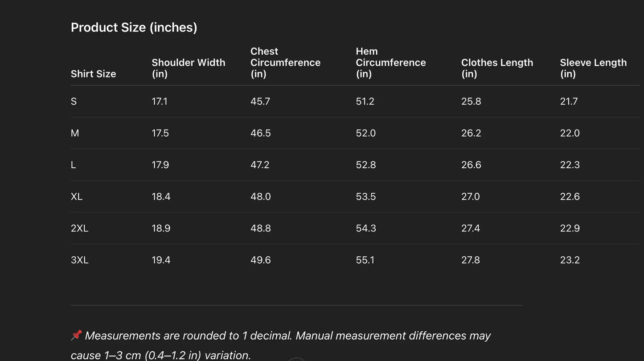Viewport: 644px width, 361px height.
Task: Click the Clothes Length column header
Action: pyautogui.click(x=497, y=68)
